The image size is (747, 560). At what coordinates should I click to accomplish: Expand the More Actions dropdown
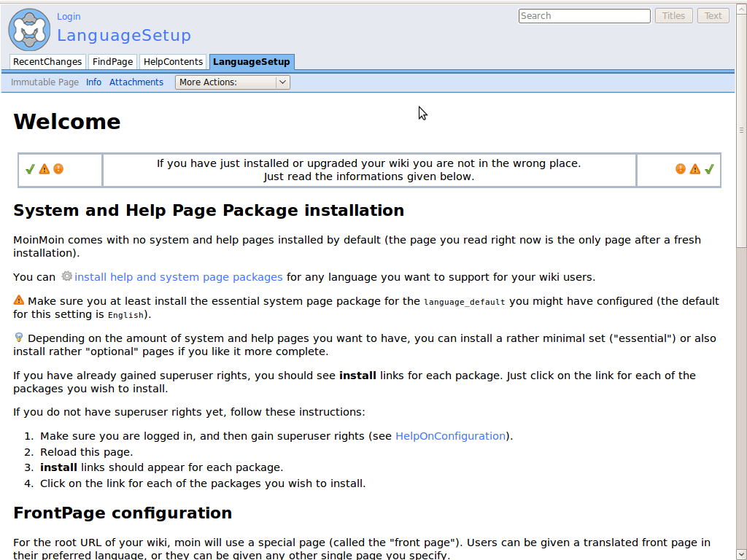click(x=233, y=82)
